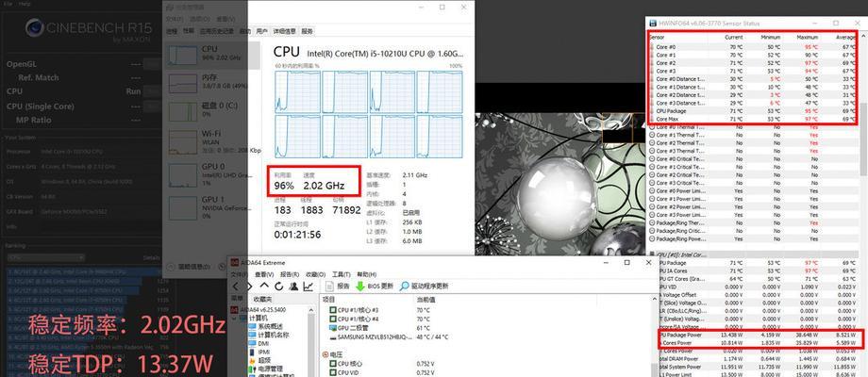Refresh the AIDA64 page

pos(279,287)
